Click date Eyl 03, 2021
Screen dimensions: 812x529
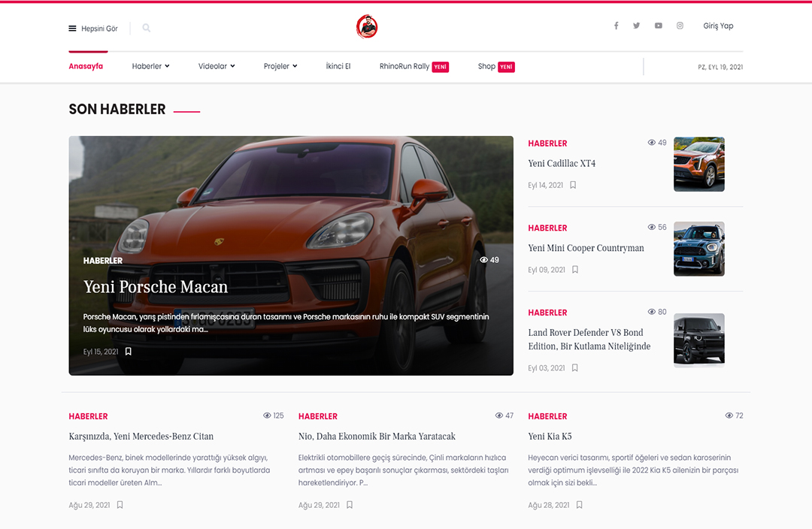[x=547, y=368]
